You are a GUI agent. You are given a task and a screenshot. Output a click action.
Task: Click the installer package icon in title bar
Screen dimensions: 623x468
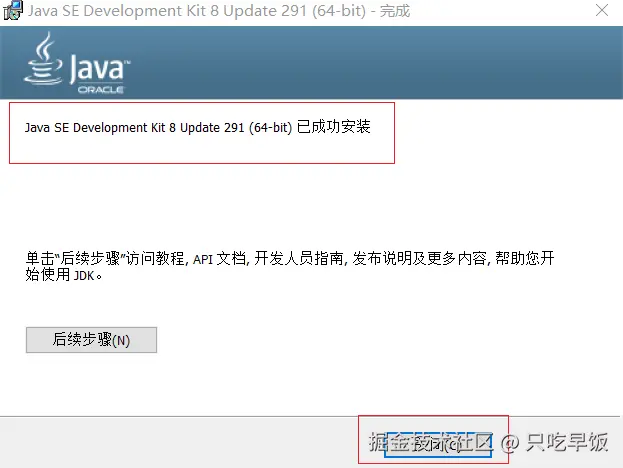coord(13,11)
